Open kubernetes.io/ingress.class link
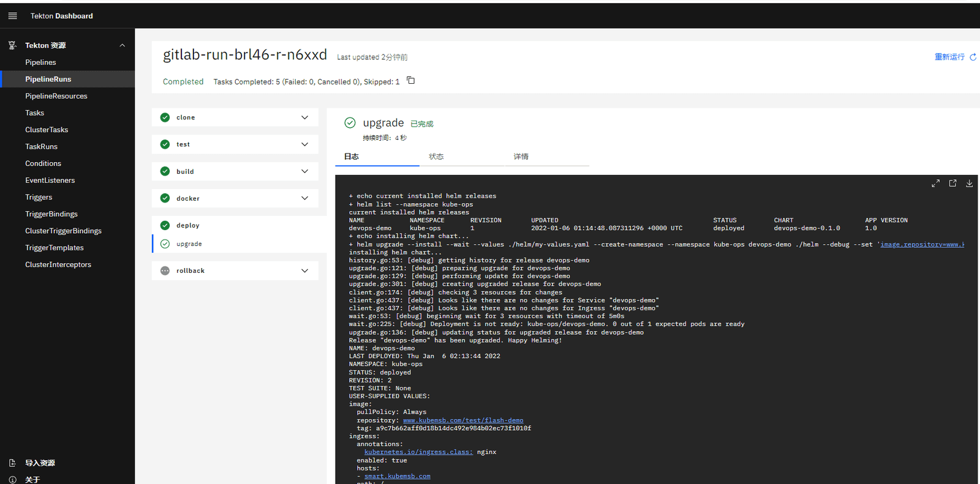This screenshot has width=980, height=484. [418, 452]
